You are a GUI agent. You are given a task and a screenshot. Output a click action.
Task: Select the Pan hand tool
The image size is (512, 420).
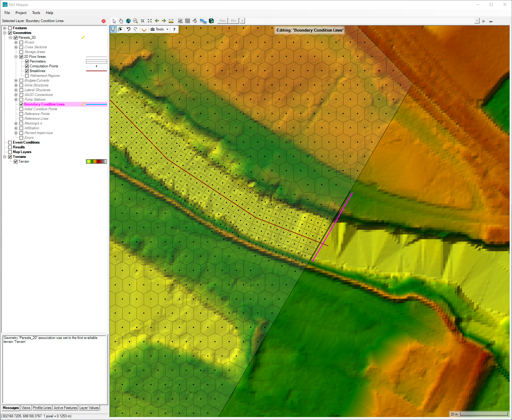(x=121, y=21)
